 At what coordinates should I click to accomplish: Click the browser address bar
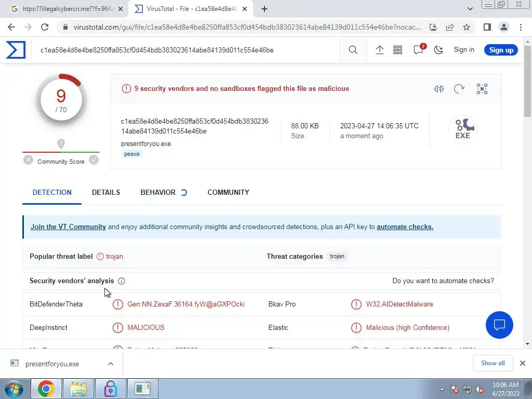click(247, 27)
